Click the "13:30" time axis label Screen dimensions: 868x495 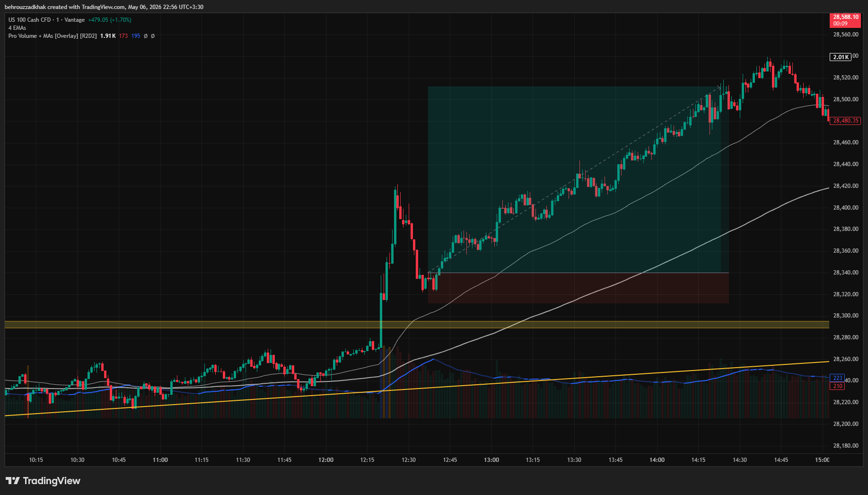tap(574, 460)
